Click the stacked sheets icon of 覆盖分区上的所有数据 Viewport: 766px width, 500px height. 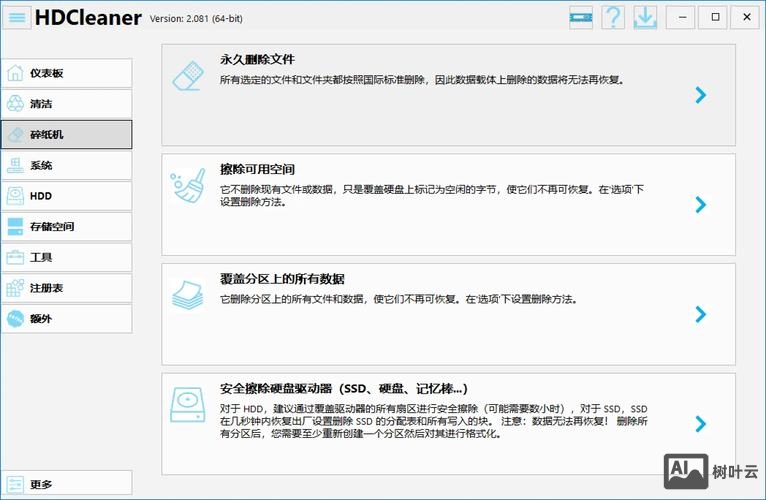click(188, 295)
